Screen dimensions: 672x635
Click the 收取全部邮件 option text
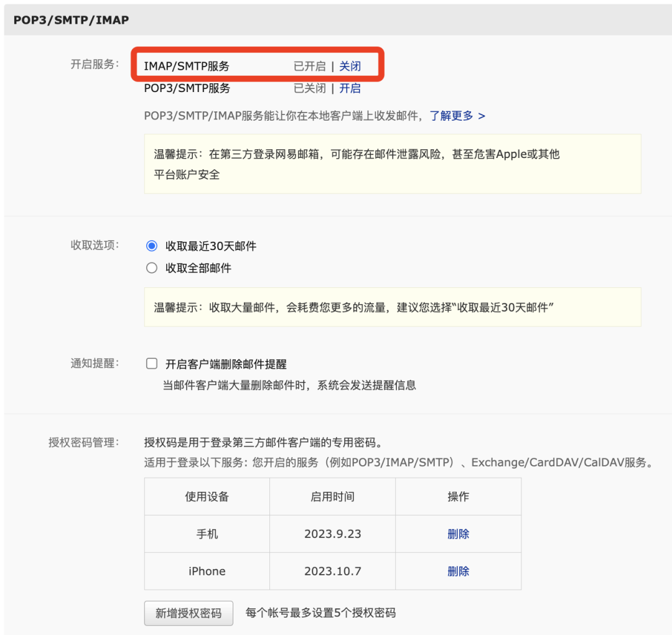198,268
